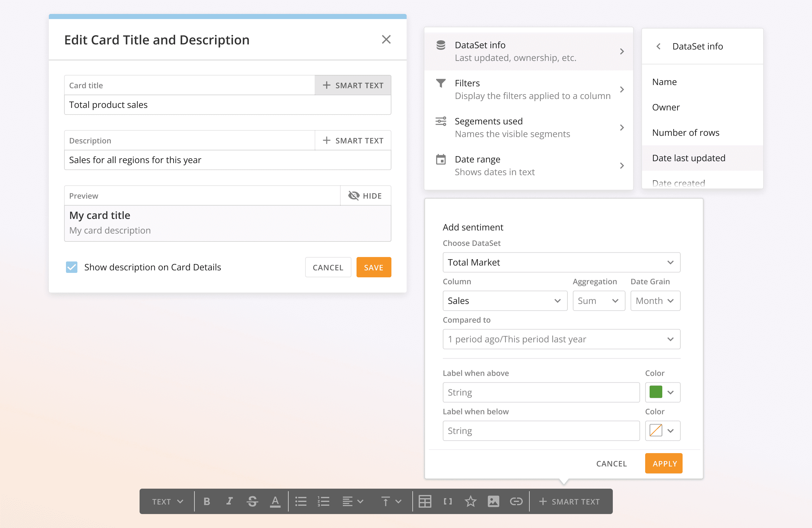
Task: Open the DataSet info menu item
Action: pyautogui.click(x=528, y=51)
